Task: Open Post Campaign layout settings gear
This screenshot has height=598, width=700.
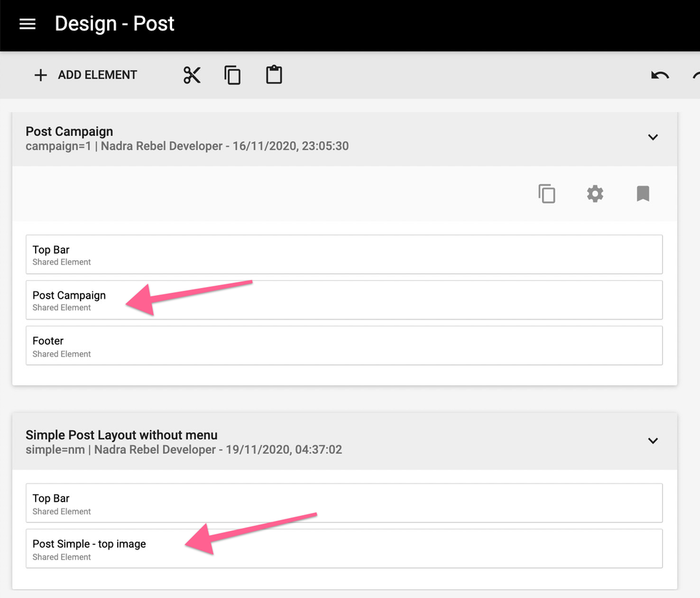Action: tap(595, 194)
